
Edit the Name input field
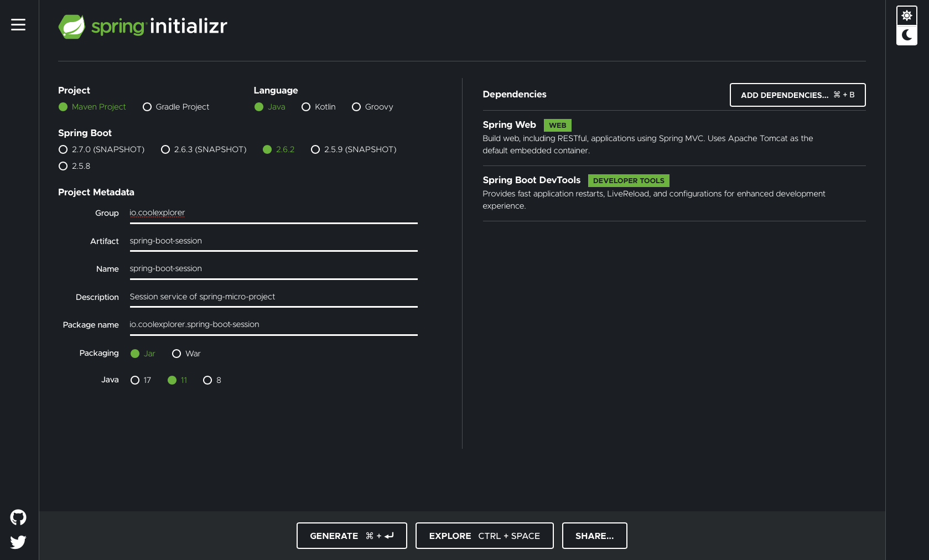pyautogui.click(x=273, y=269)
